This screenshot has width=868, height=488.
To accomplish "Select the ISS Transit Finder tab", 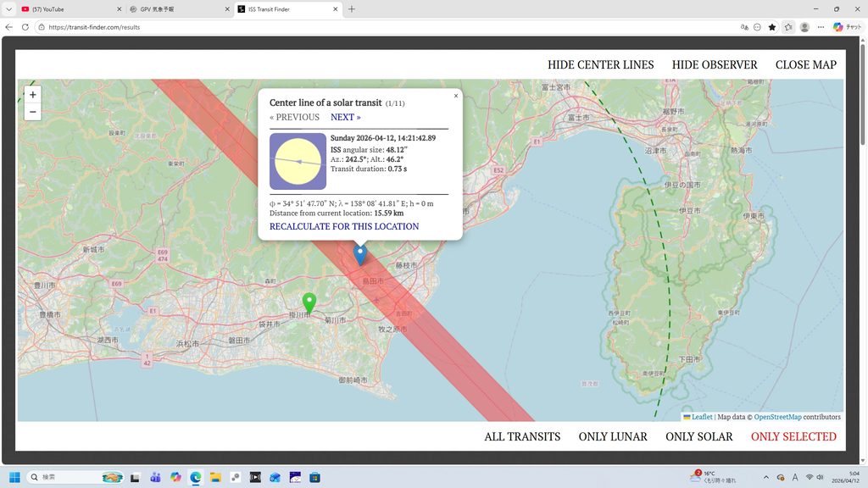I will coord(288,8).
